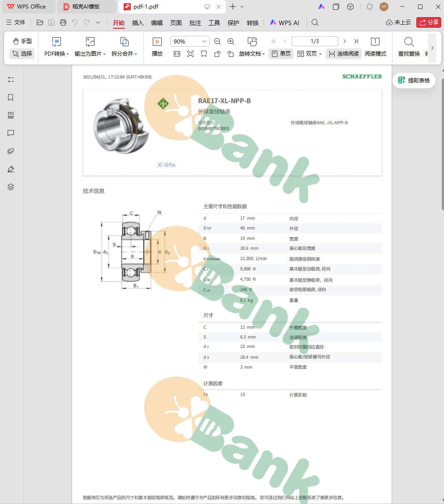Open 查找替换 find and replace

point(409,47)
